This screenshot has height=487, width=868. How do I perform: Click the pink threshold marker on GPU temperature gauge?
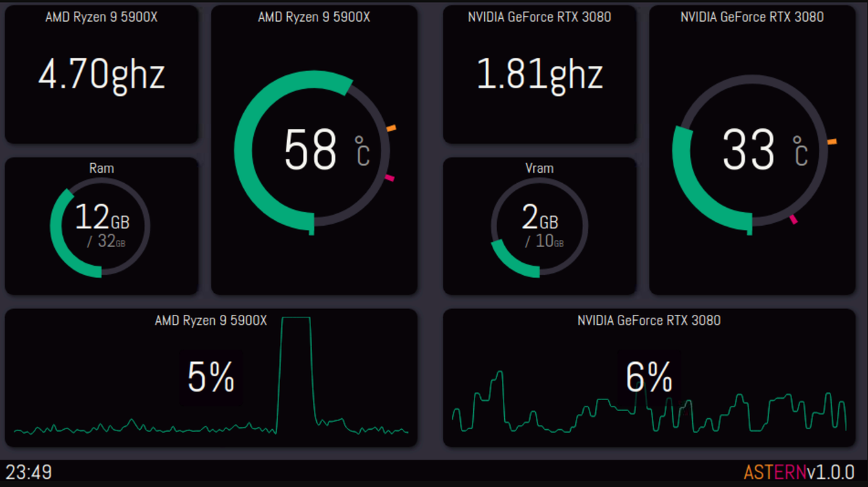[x=793, y=219]
